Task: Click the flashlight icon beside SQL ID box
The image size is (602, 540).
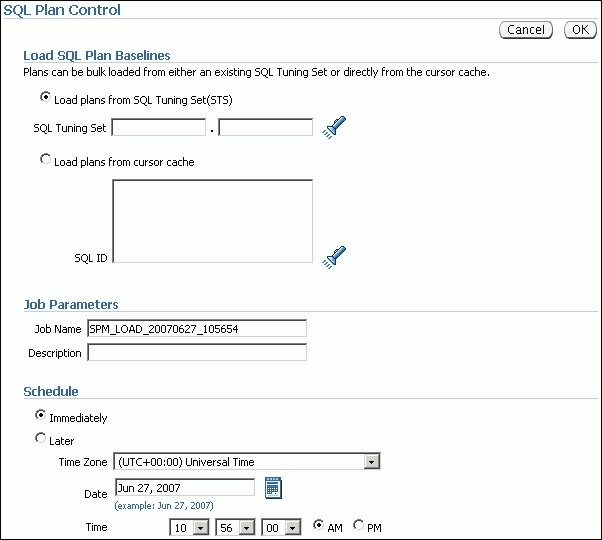Action: (x=334, y=256)
